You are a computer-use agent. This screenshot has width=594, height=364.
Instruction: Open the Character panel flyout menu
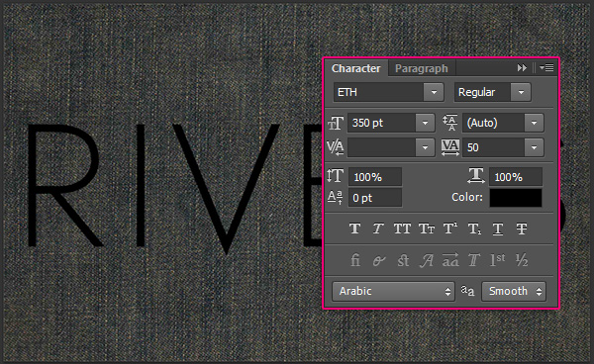pyautogui.click(x=546, y=67)
